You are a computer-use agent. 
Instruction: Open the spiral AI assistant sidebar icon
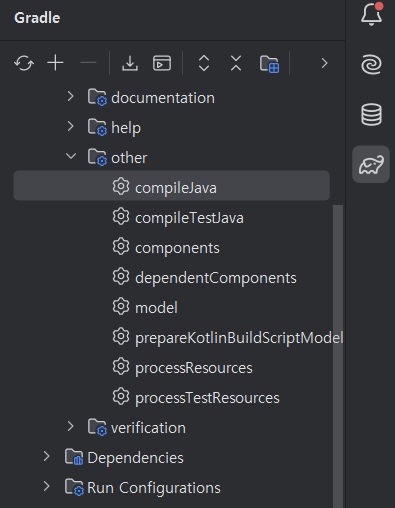[371, 64]
